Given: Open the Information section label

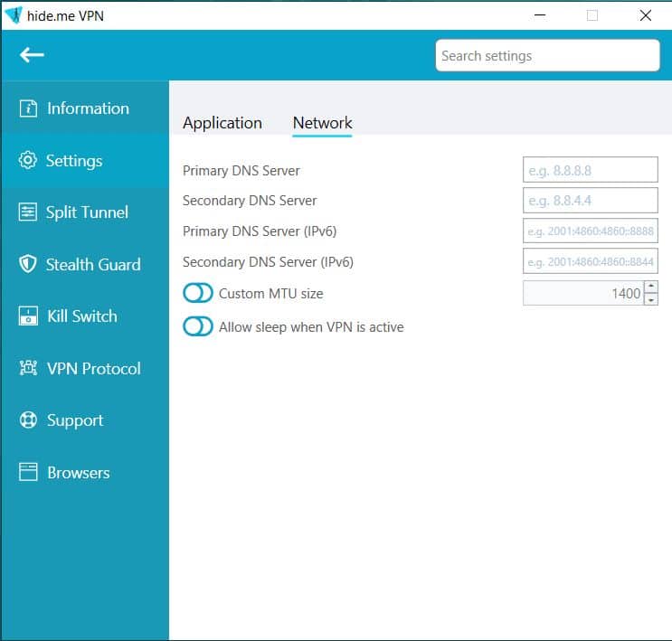Looking at the screenshot, I should [88, 108].
